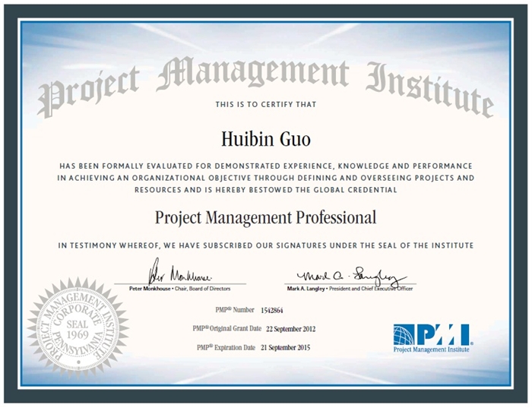
Task: Click Mark A. Langley President and CEO caption
Action: (x=350, y=288)
